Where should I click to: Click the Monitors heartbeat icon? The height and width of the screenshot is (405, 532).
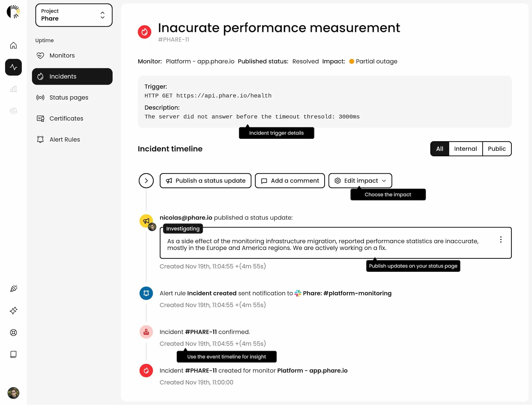coord(40,56)
